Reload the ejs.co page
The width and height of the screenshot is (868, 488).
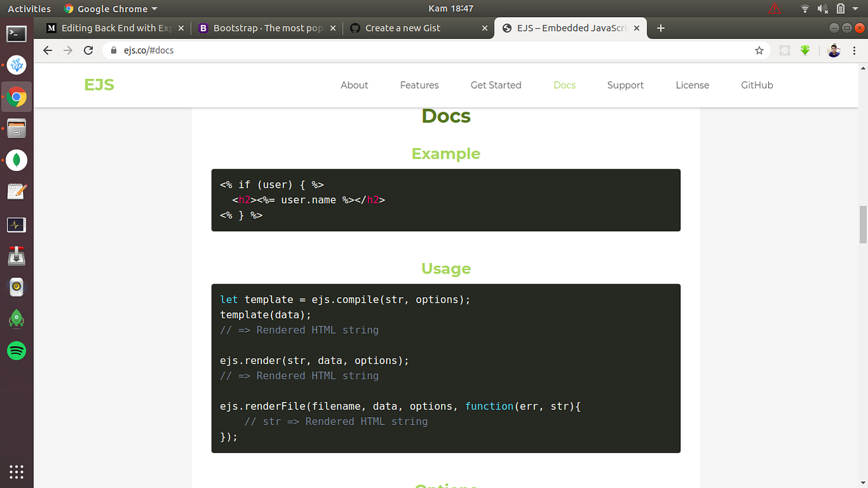pyautogui.click(x=88, y=50)
